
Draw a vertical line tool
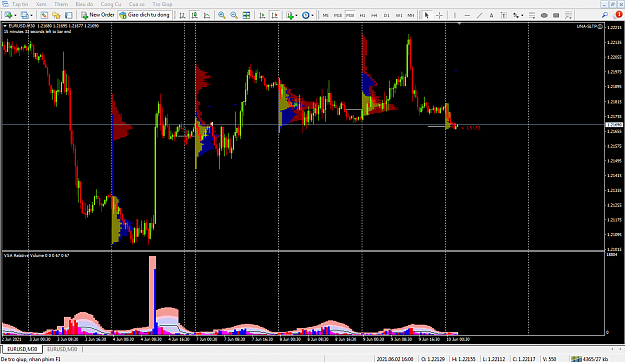click(x=455, y=15)
